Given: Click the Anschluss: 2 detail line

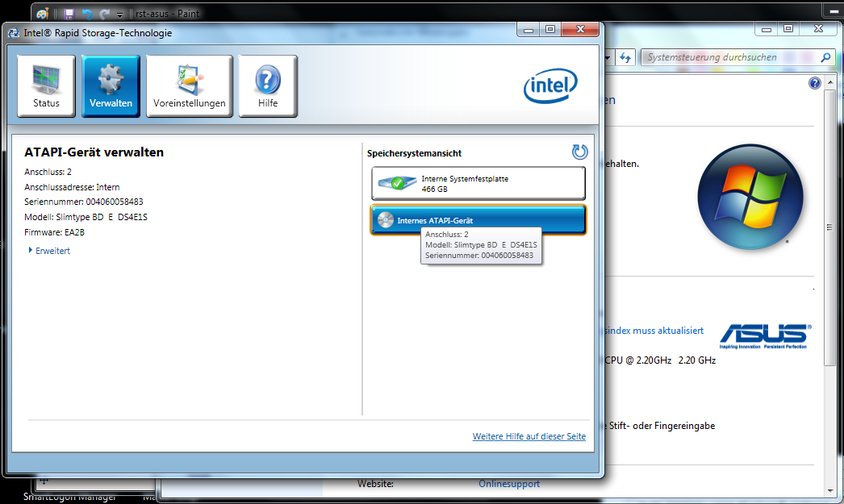Looking at the screenshot, I should (48, 172).
